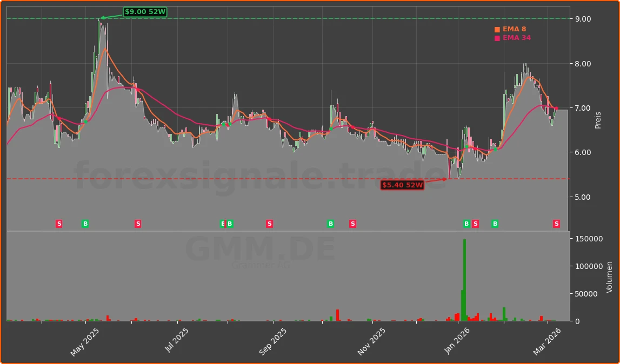Image resolution: width=620 pixels, height=364 pixels.
Task: Click the Jan 2026 date label
Action: point(458,338)
